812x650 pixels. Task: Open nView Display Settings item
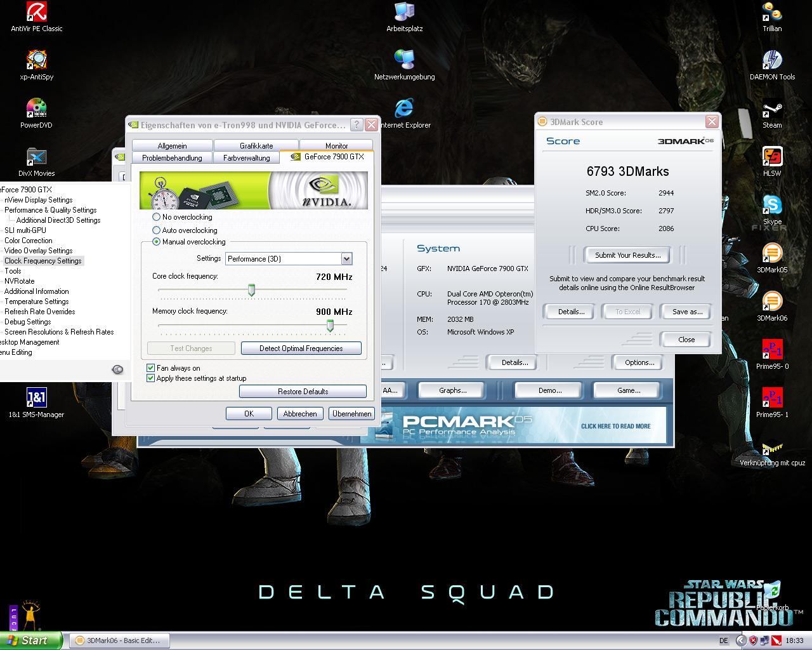39,200
